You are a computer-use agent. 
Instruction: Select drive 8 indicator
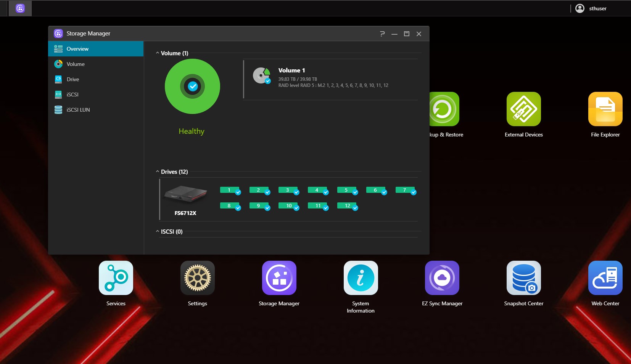tap(230, 206)
